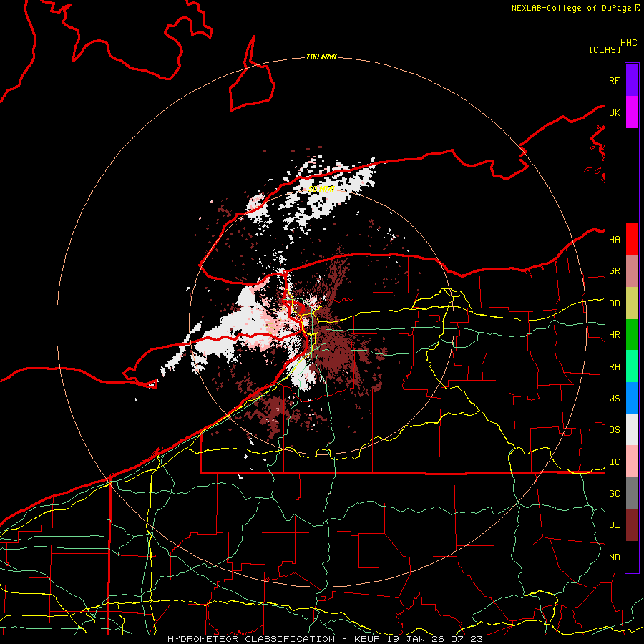This screenshot has width=644, height=644.
Task: Click the HHC product code text
Action: (x=629, y=43)
